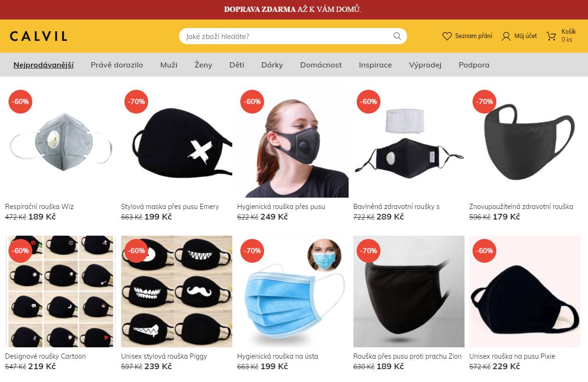
Task: Click the CALVIL logo
Action: point(38,36)
